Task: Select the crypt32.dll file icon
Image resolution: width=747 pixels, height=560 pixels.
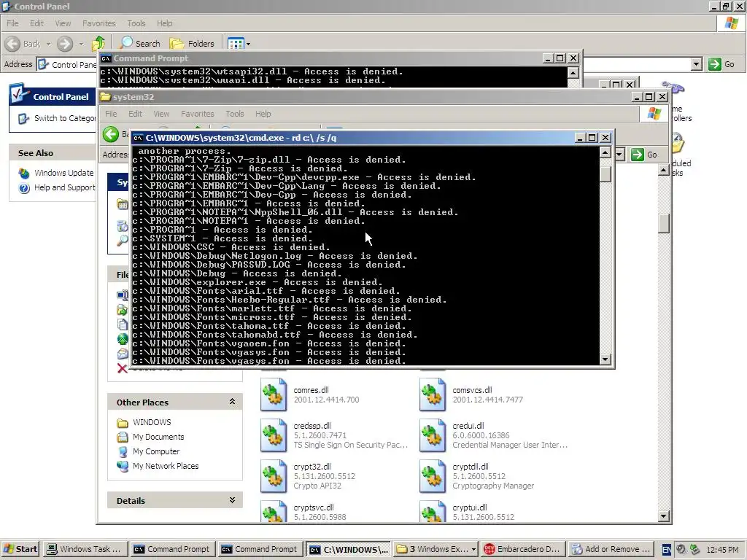Action: (274, 475)
